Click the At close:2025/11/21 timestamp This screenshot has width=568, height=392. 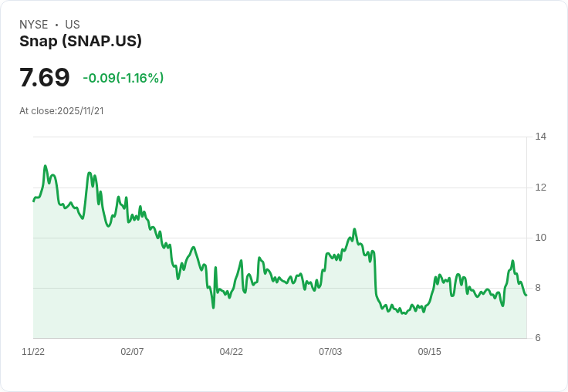tap(62, 111)
